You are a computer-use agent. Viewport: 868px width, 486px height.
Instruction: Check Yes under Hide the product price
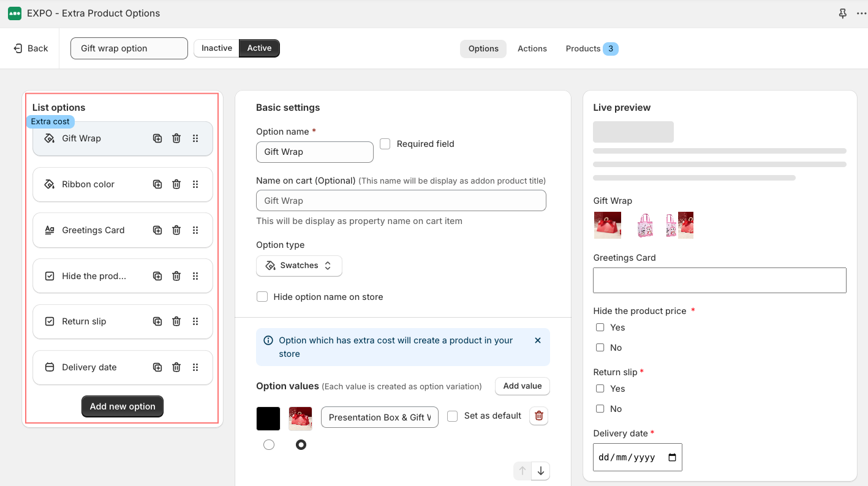point(600,327)
